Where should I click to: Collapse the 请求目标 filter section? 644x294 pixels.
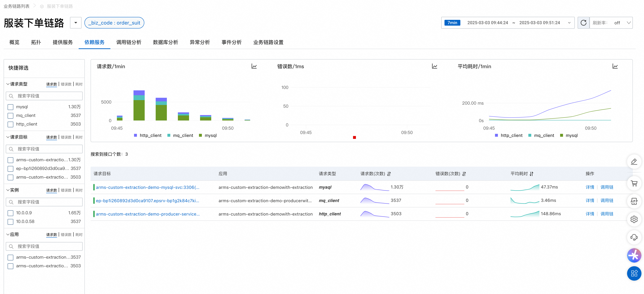click(8, 137)
